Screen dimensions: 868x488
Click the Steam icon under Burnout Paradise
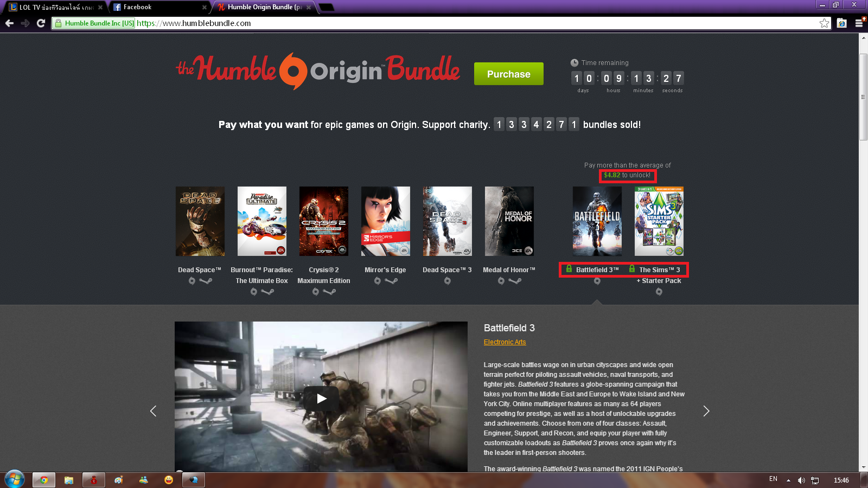pos(267,292)
